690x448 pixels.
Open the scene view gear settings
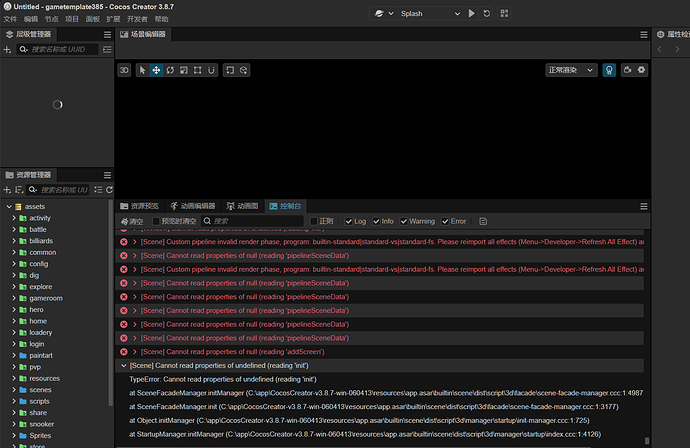(642, 70)
